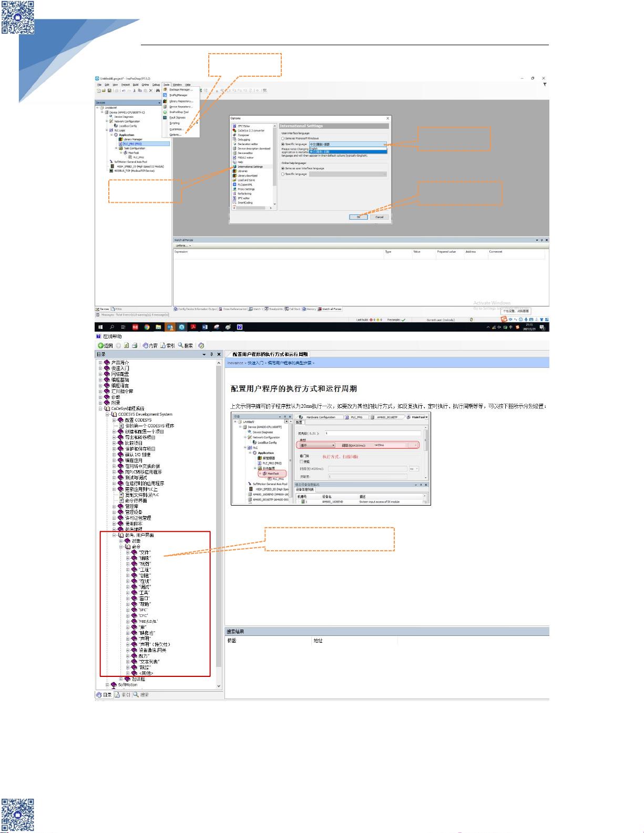The height and width of the screenshot is (833, 644).
Task: Switch to the 索引 tab at bottom
Action: 122,694
